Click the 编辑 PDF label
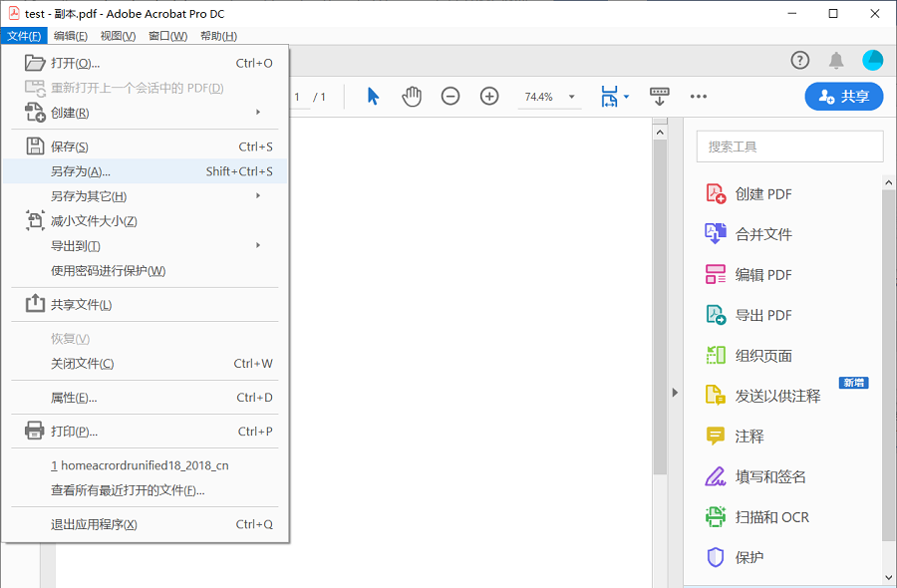The image size is (897, 588). [x=763, y=275]
